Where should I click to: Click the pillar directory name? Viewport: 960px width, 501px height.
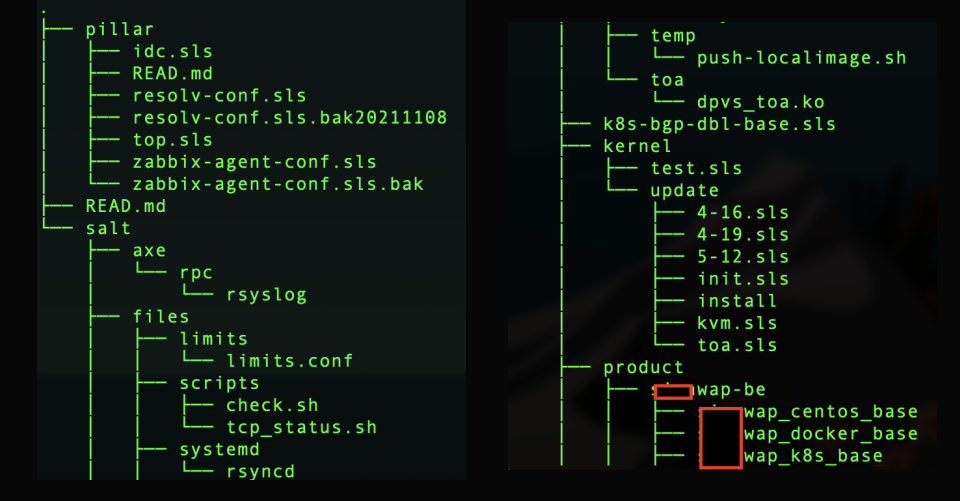[120, 29]
